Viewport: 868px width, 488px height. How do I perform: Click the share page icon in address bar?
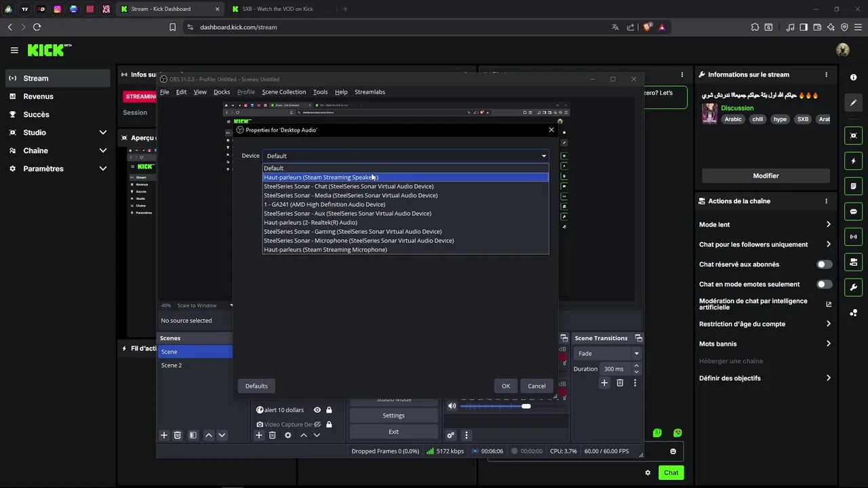click(631, 27)
